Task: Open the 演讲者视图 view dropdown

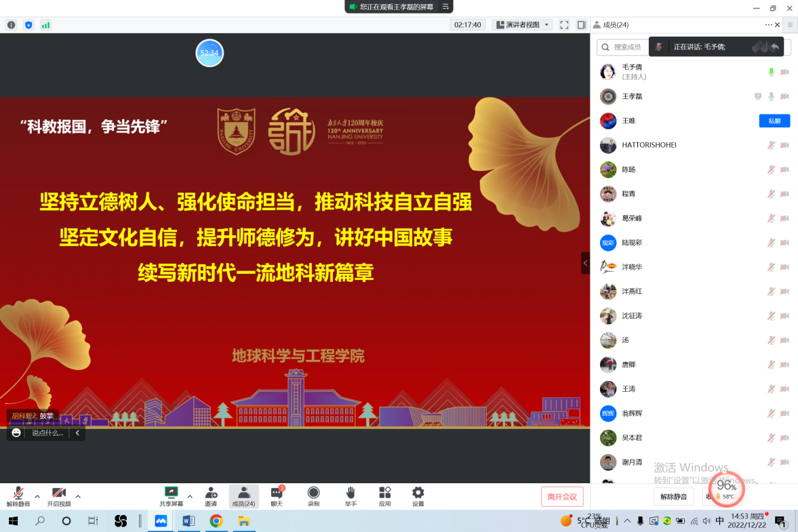Action: pyautogui.click(x=523, y=25)
